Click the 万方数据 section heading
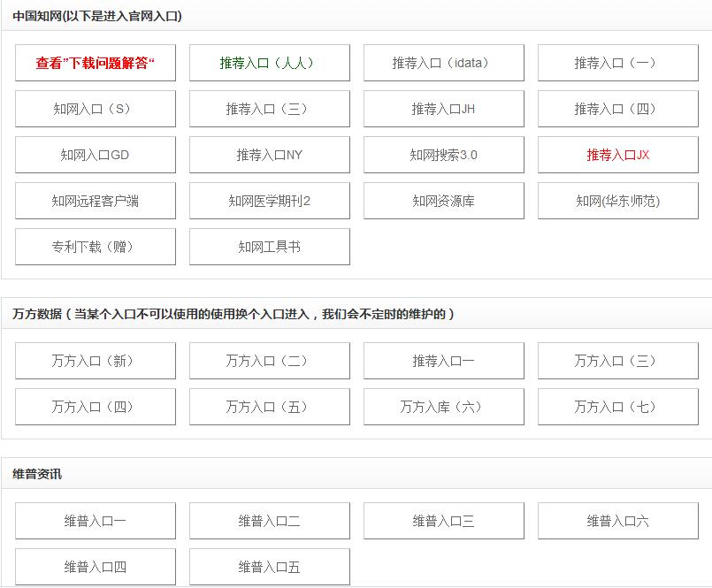Screen dimensions: 712x588 click(x=234, y=314)
